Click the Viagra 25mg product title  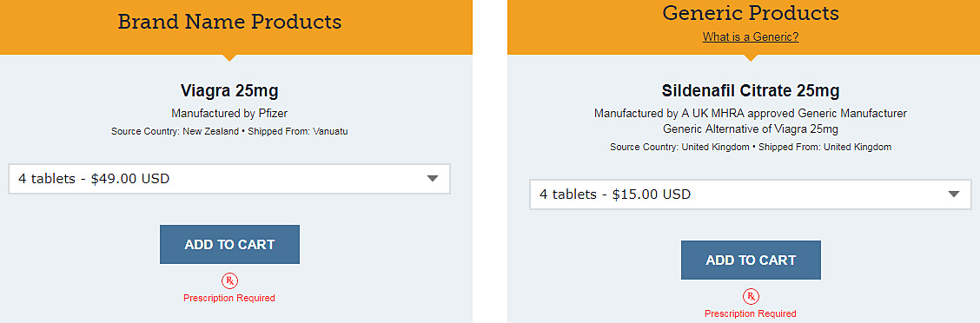[x=229, y=90]
